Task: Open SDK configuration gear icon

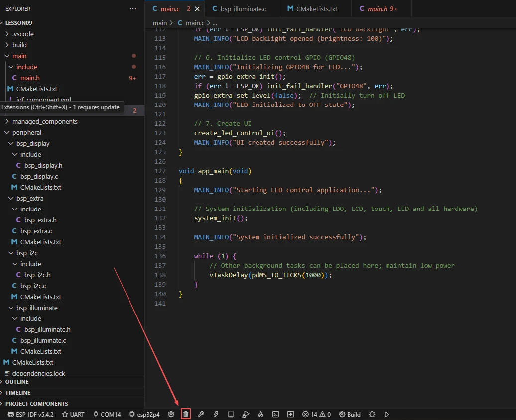Action: (x=171, y=414)
